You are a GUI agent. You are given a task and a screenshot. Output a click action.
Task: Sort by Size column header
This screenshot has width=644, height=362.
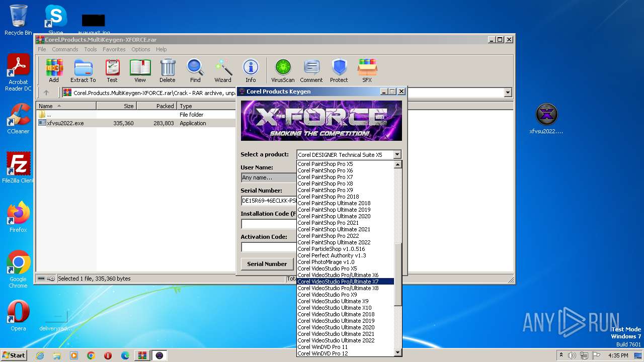click(x=117, y=106)
